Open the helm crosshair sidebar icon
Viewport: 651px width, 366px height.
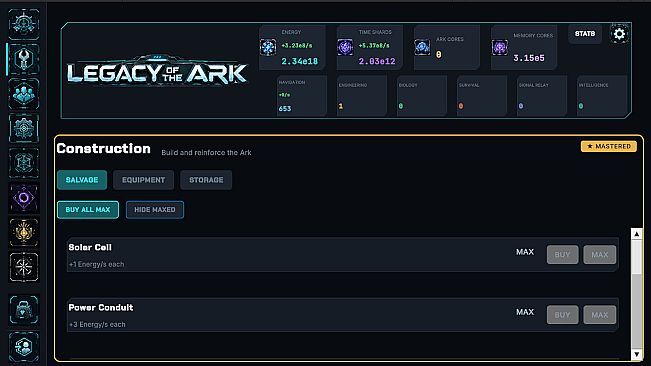[24, 24]
